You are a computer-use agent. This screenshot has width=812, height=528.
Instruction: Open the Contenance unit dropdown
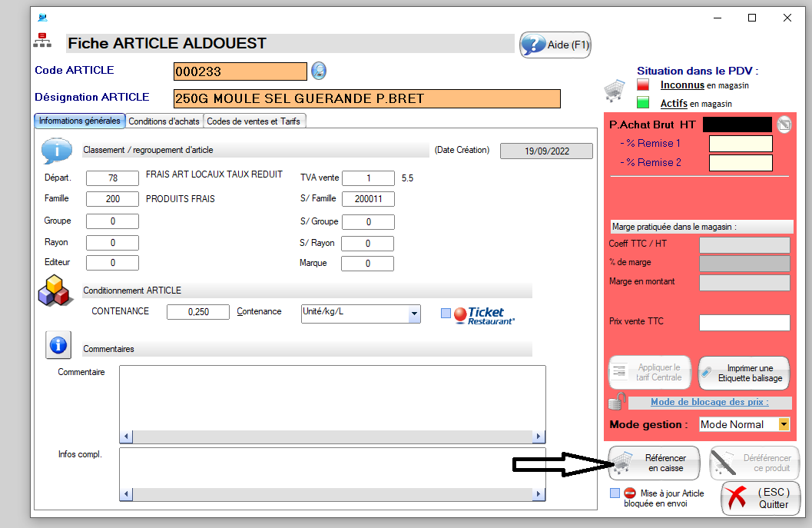pyautogui.click(x=414, y=314)
